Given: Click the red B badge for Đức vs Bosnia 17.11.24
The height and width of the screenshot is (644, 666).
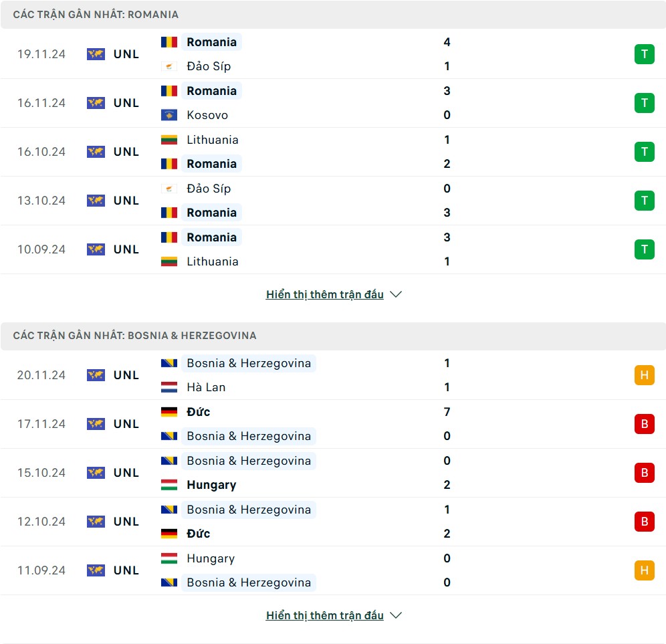Looking at the screenshot, I should [x=644, y=423].
